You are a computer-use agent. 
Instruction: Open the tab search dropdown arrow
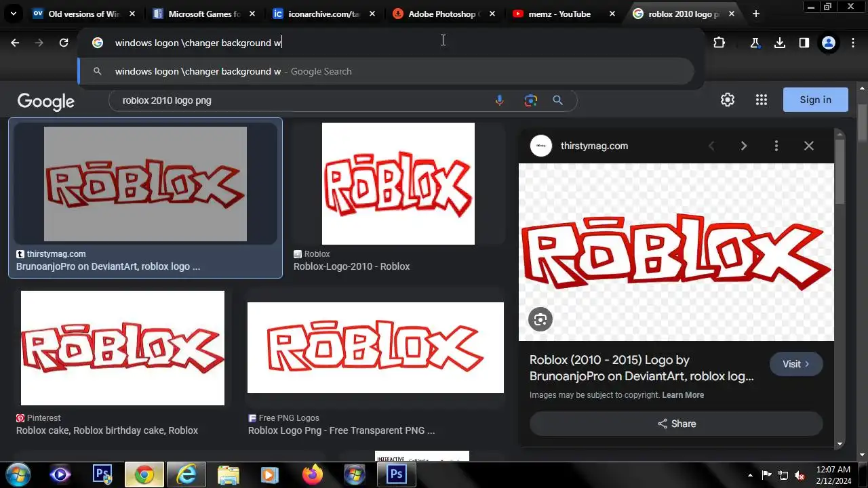click(14, 14)
